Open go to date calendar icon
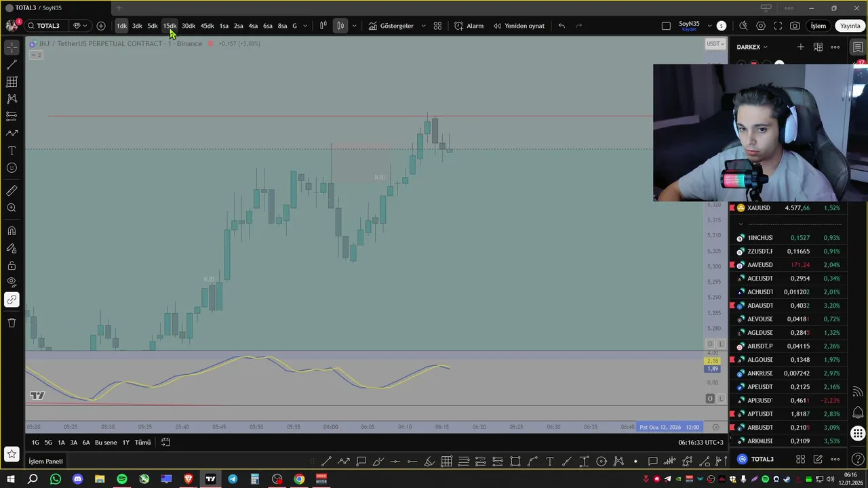This screenshot has width=868, height=488. (x=165, y=443)
